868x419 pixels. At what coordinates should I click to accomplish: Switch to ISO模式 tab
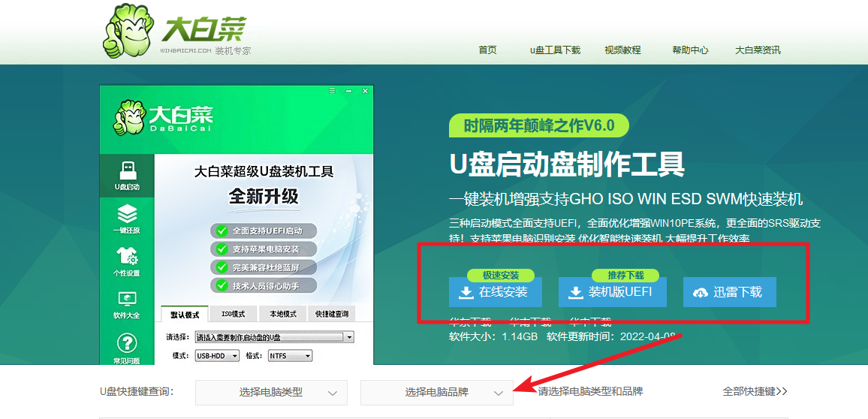(x=233, y=314)
